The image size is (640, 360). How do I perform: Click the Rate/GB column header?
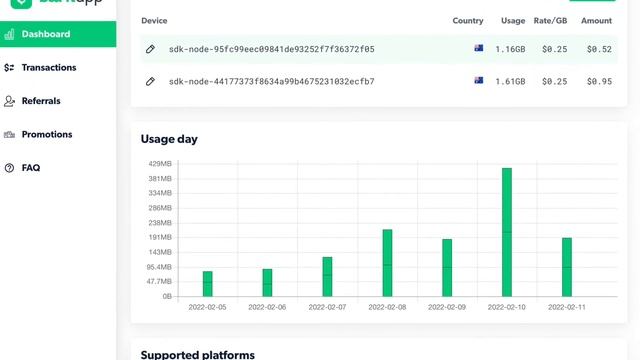[x=550, y=21]
